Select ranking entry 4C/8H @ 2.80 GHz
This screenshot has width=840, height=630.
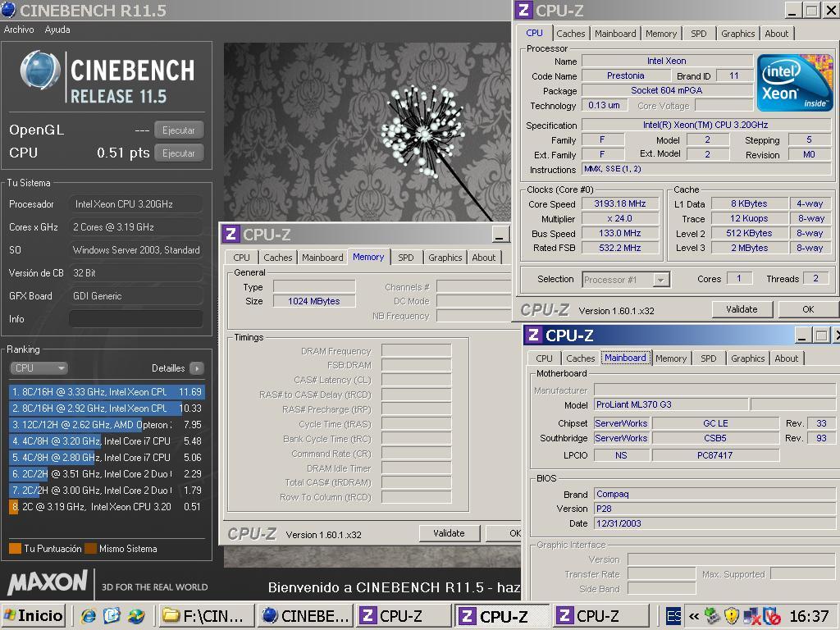107,458
